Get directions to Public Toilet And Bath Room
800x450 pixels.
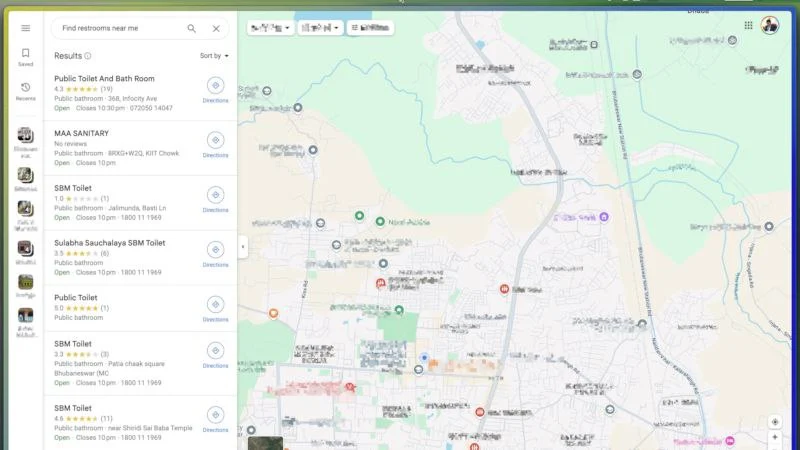click(215, 89)
